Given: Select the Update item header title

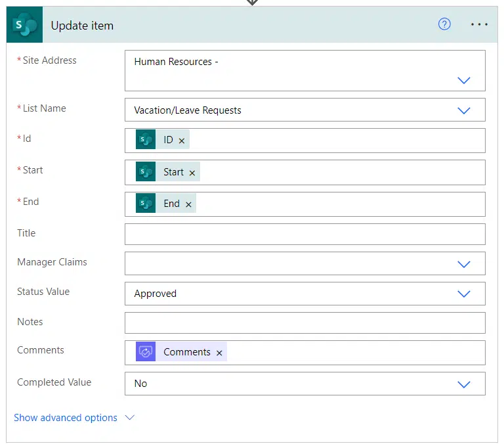Looking at the screenshot, I should (x=82, y=26).
